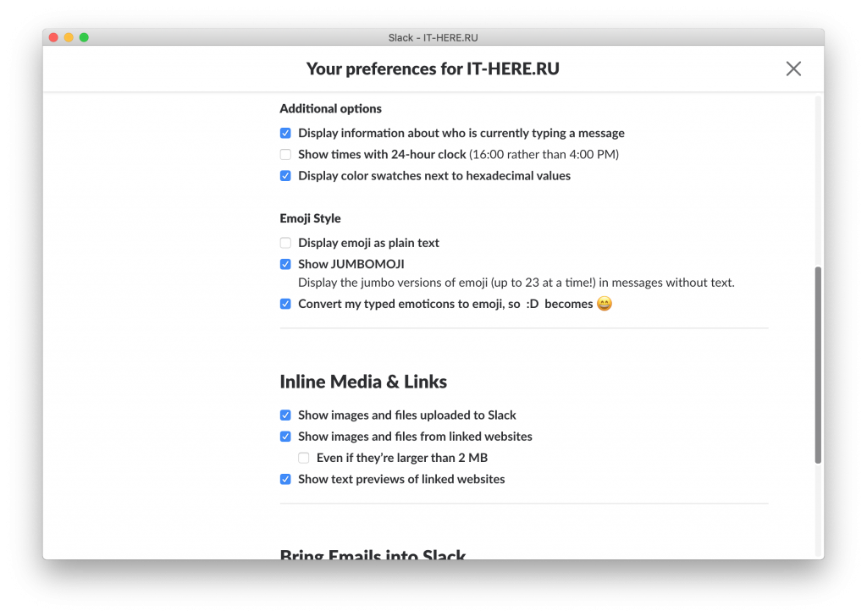Enable Even if larger than 2 MB
This screenshot has width=867, height=616.
304,458
